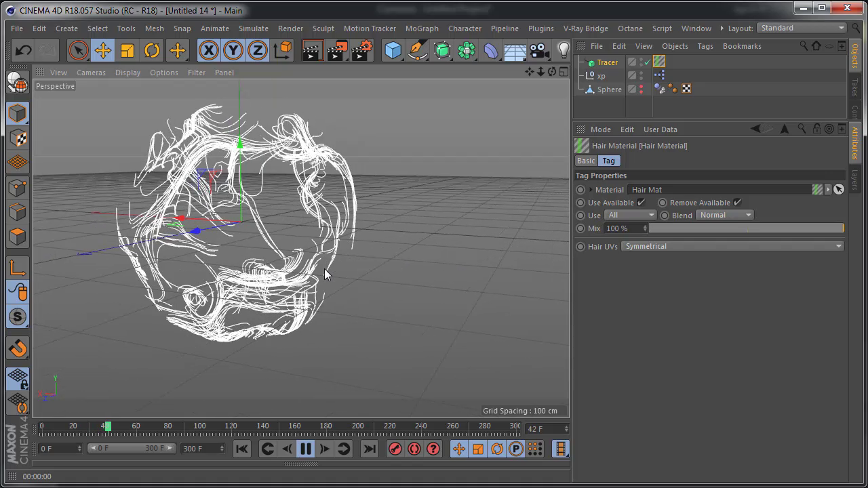The height and width of the screenshot is (488, 868).
Task: Activate the Rotate tool in top toolbar
Action: (152, 50)
